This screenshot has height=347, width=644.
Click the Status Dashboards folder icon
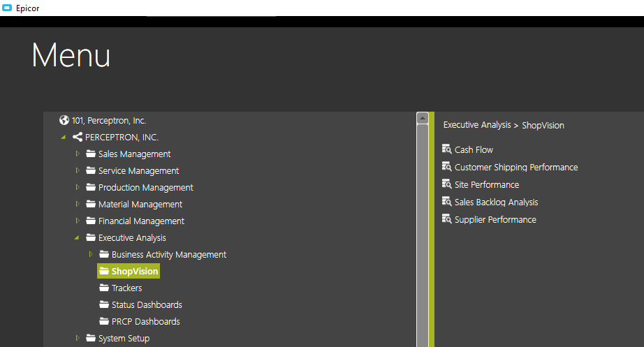[104, 304]
